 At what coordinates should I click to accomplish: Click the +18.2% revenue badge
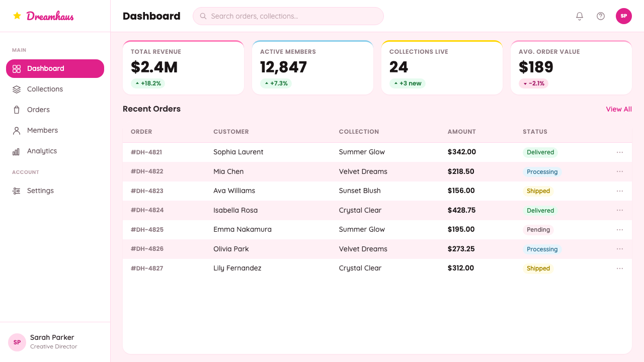pyautogui.click(x=148, y=83)
